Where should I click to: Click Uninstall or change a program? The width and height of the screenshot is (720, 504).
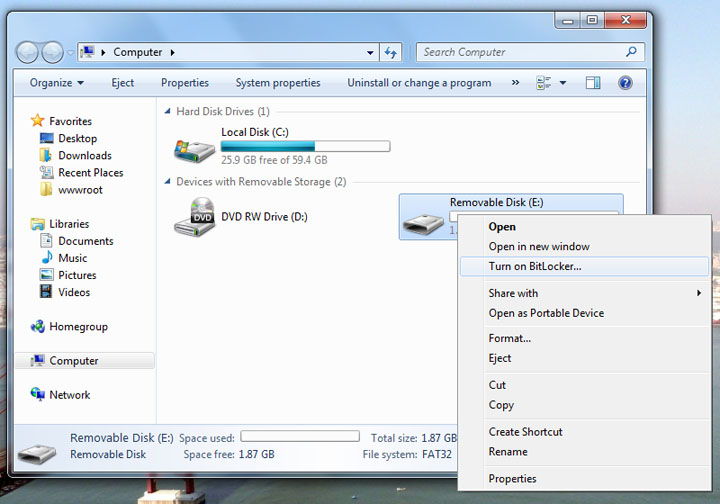click(x=419, y=83)
